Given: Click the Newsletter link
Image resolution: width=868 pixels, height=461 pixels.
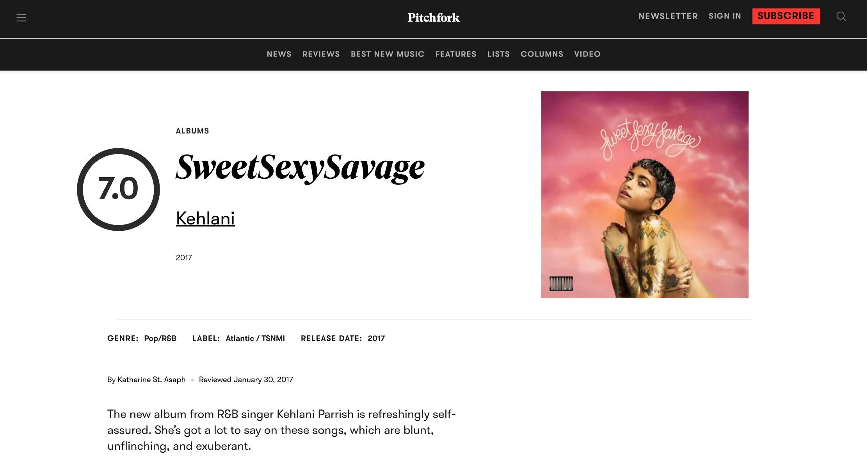Looking at the screenshot, I should 668,16.
